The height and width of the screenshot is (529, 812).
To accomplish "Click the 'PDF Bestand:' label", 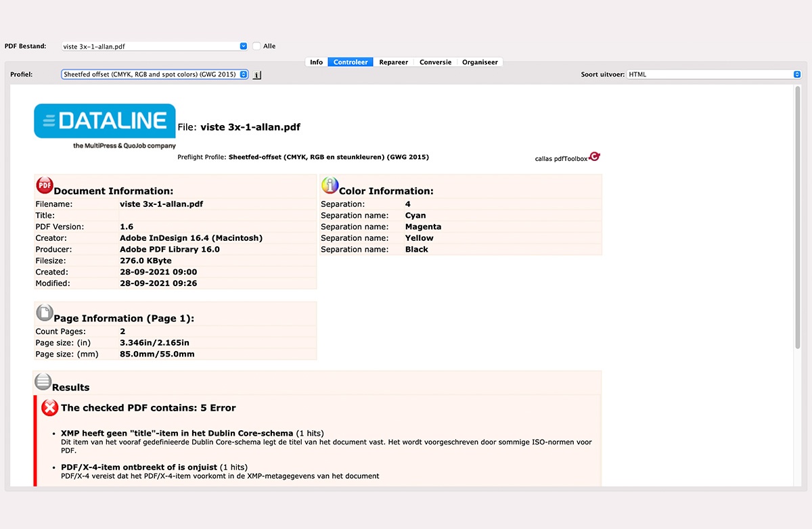I will (26, 46).
